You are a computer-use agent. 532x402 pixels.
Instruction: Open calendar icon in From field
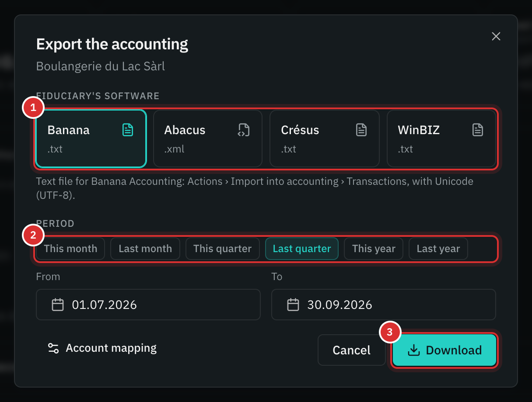point(58,305)
